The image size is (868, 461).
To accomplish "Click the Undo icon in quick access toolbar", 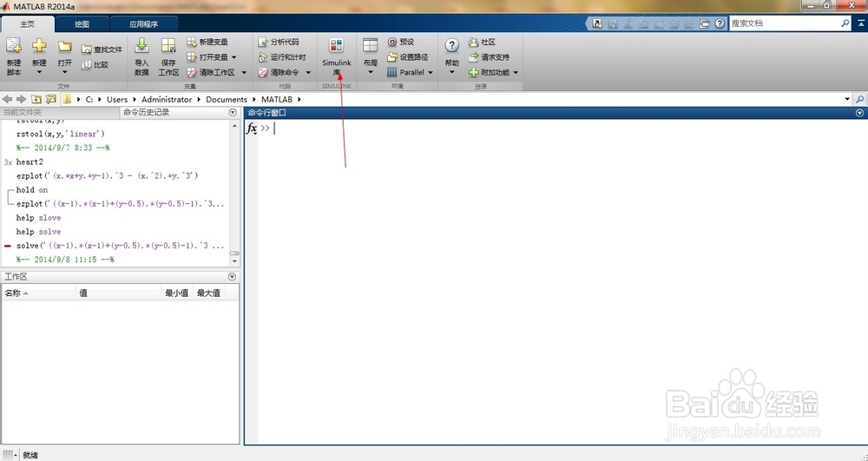I will pos(674,23).
